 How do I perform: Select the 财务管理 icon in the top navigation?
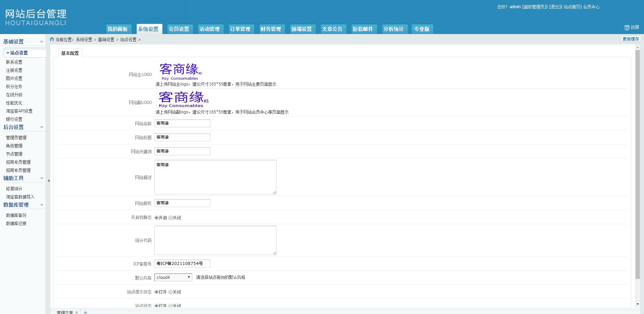click(x=271, y=29)
